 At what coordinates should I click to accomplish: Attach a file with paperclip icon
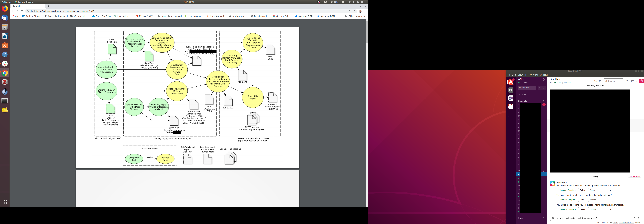pyautogui.click(x=553, y=218)
